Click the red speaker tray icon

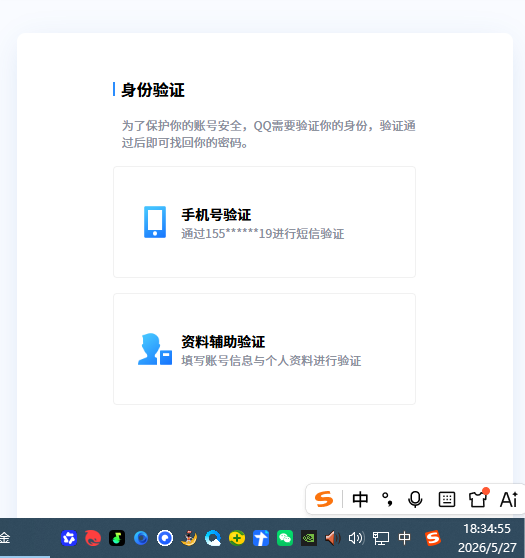tap(333, 538)
